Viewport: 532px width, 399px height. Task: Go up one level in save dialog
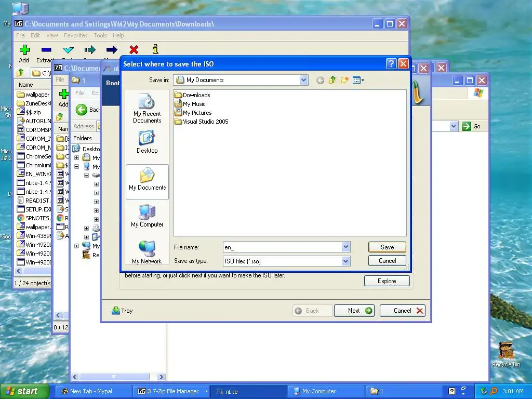pyautogui.click(x=332, y=80)
